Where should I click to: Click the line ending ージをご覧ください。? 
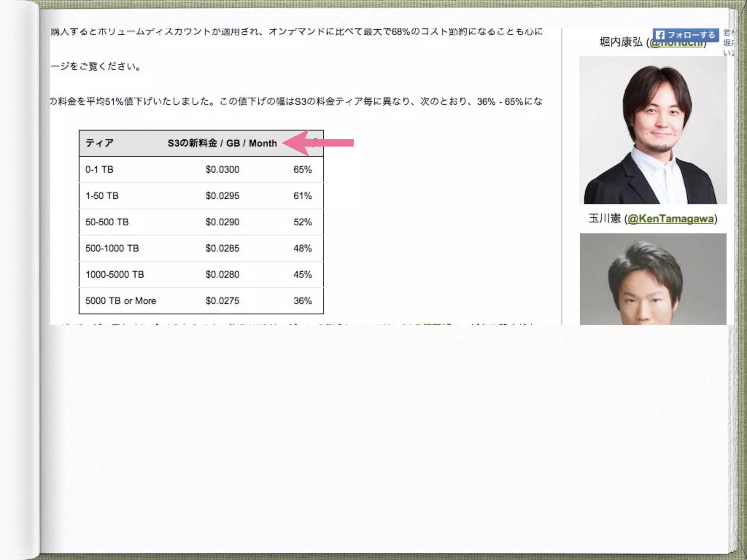pos(96,66)
